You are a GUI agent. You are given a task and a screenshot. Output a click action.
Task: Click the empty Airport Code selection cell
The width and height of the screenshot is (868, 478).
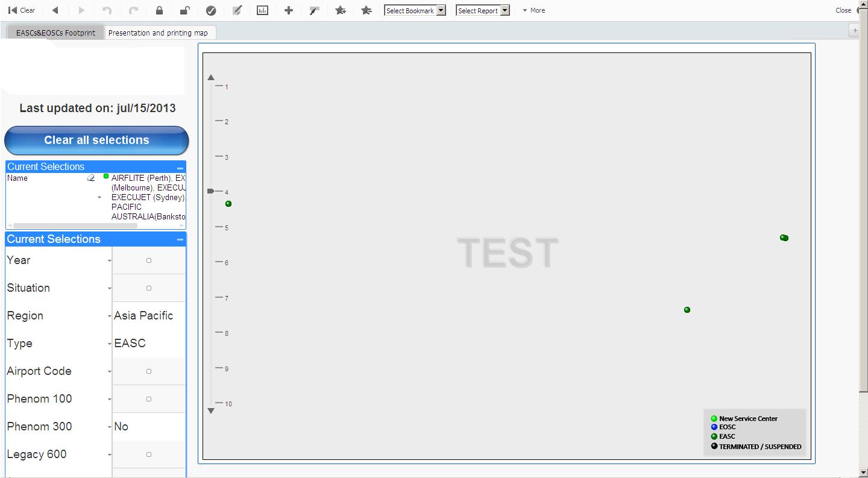click(149, 371)
